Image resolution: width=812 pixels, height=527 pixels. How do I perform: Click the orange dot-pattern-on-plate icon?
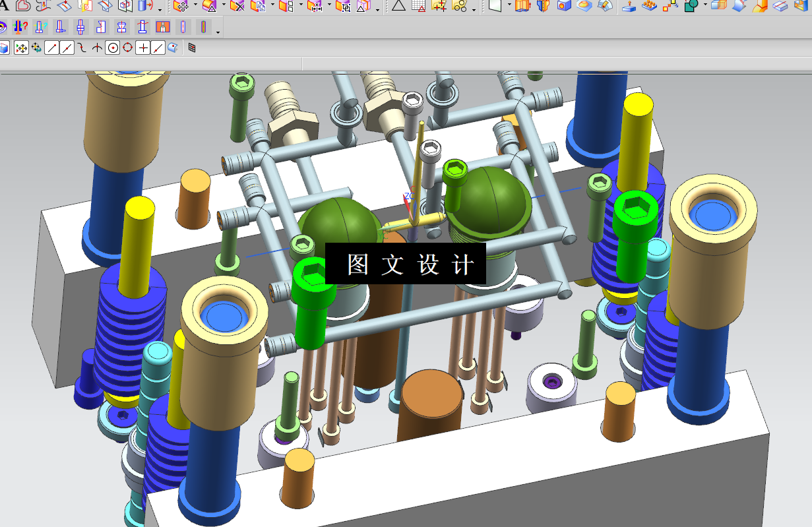(650, 6)
